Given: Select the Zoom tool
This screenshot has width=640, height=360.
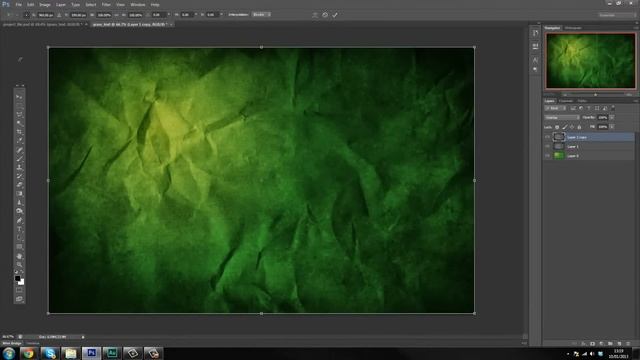Looking at the screenshot, I should [19, 264].
